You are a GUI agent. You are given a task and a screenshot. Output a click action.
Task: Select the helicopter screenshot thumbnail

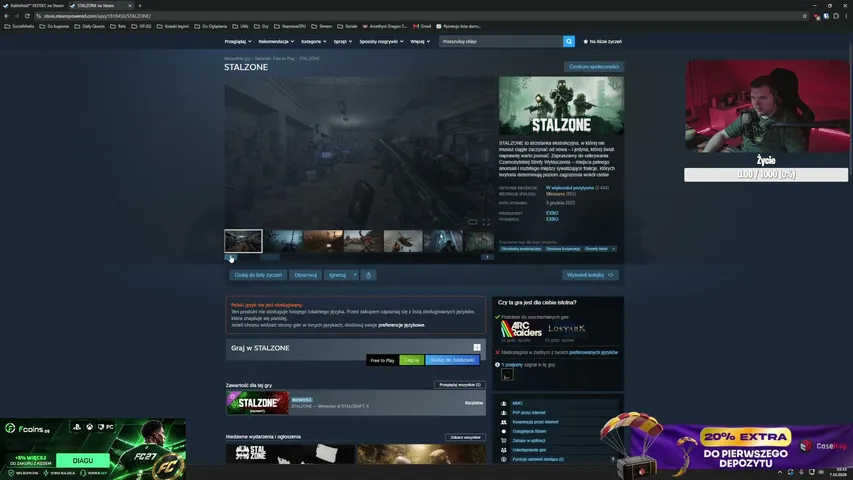click(x=403, y=241)
